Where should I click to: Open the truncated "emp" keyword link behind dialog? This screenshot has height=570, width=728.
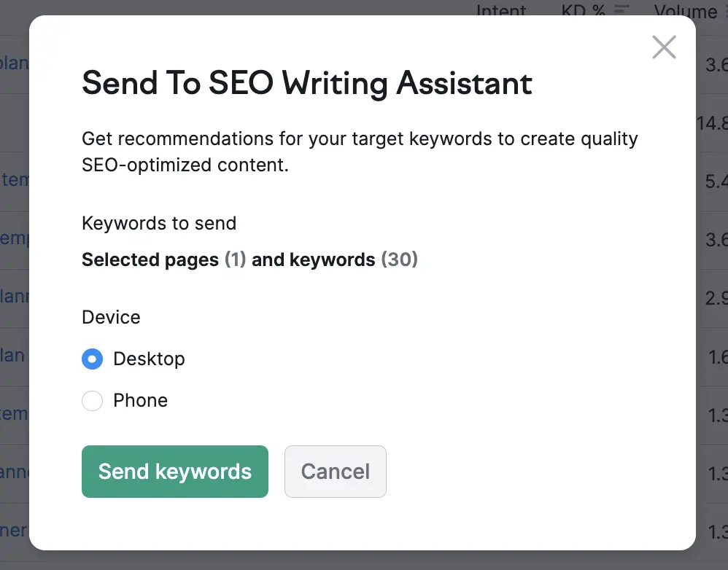coord(14,239)
